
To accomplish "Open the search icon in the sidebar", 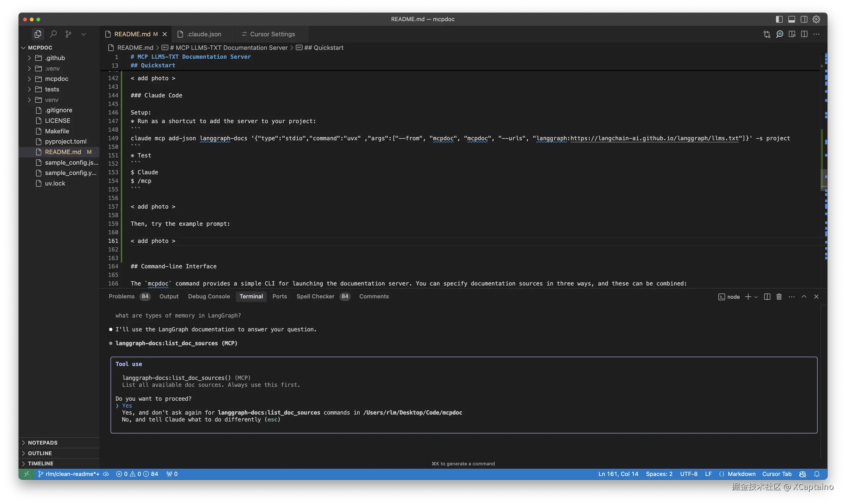I will (x=53, y=34).
